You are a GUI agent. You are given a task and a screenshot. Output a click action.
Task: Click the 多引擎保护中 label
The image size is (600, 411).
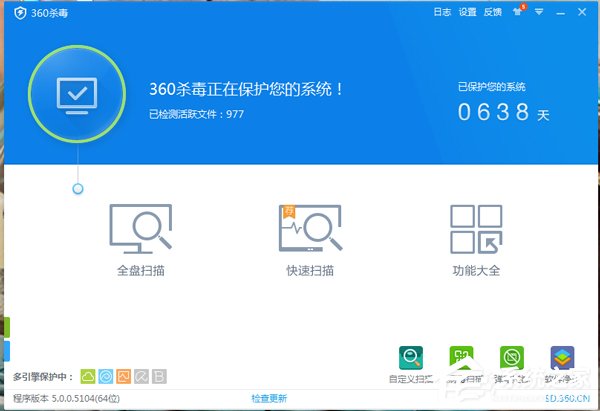pyautogui.click(x=43, y=377)
